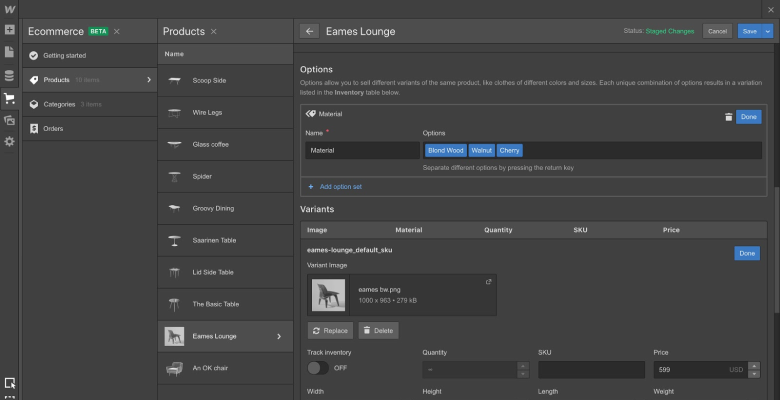Click the Orders receipt icon

point(33,128)
